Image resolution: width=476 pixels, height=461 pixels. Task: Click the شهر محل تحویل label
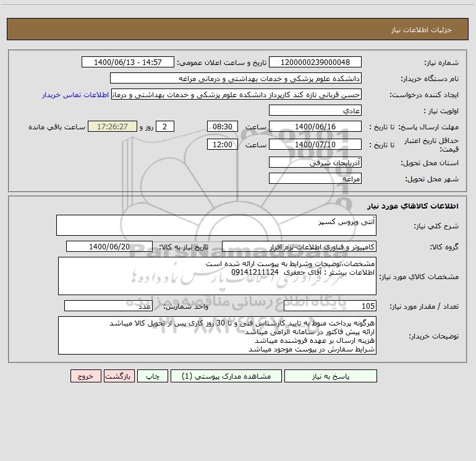tap(432, 179)
